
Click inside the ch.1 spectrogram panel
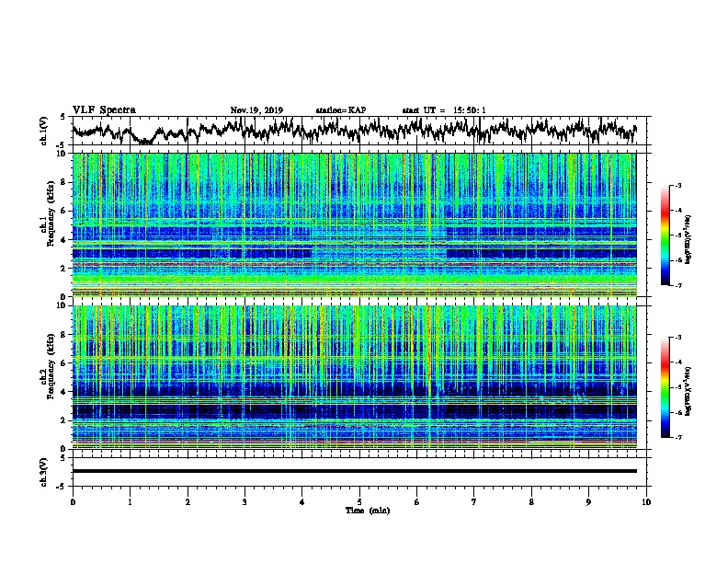point(355,224)
